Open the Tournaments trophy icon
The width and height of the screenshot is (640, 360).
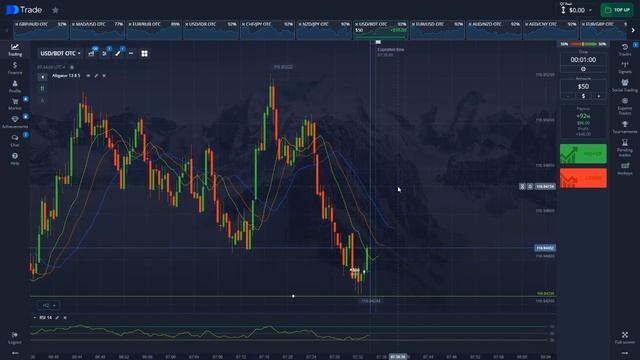(624, 127)
